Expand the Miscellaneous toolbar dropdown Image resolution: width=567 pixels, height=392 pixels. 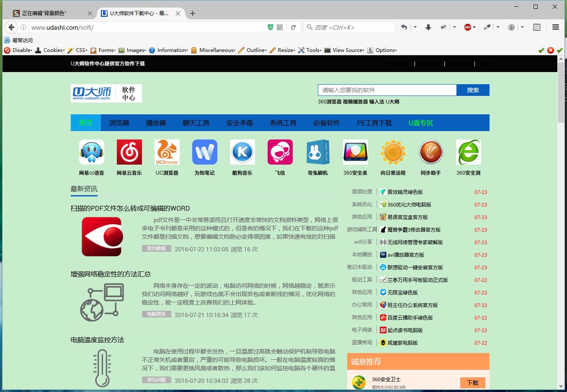pos(213,50)
